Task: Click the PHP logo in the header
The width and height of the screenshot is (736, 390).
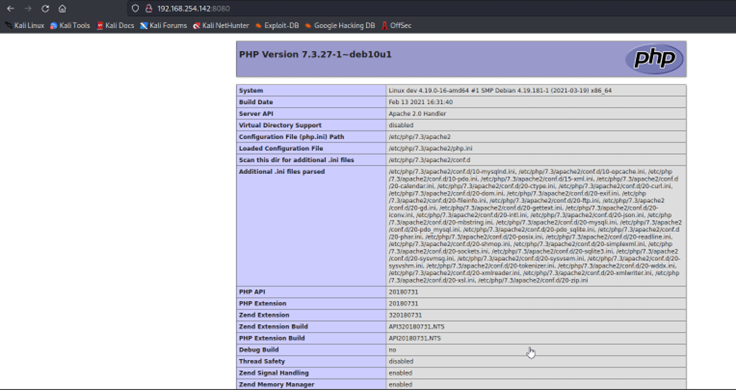Action: tap(654, 59)
